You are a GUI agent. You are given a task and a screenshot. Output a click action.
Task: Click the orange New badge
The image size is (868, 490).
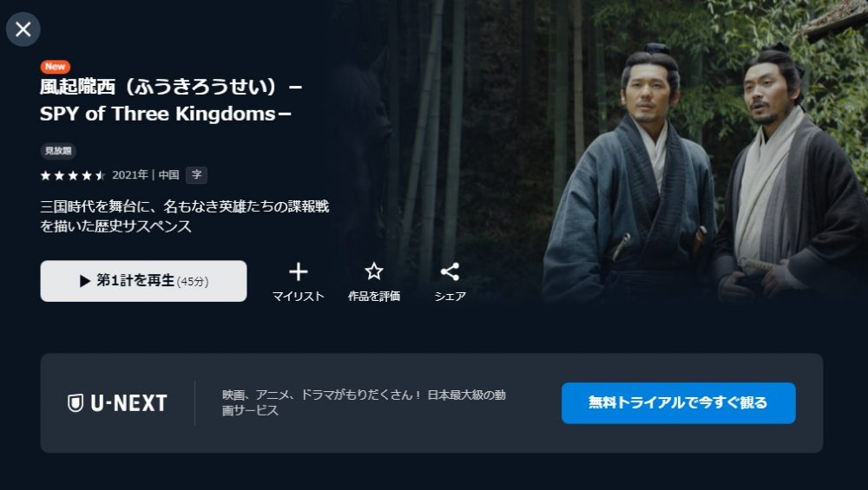click(x=55, y=67)
